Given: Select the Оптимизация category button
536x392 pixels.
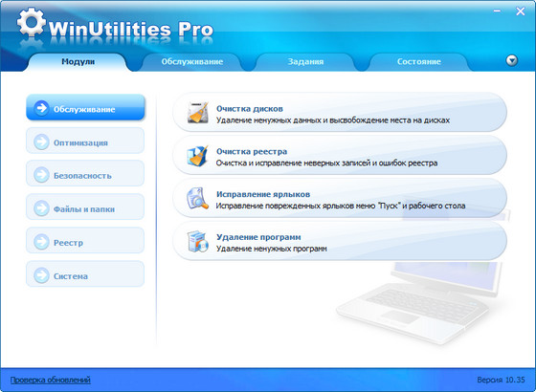Looking at the screenshot, I should pos(85,141).
